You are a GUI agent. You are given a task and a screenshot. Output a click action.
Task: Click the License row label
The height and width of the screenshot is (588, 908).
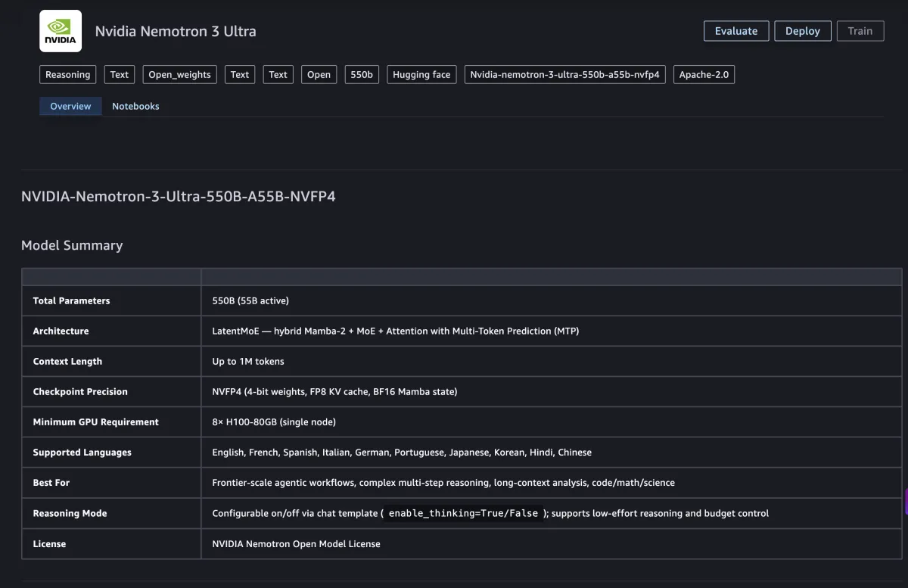(49, 543)
